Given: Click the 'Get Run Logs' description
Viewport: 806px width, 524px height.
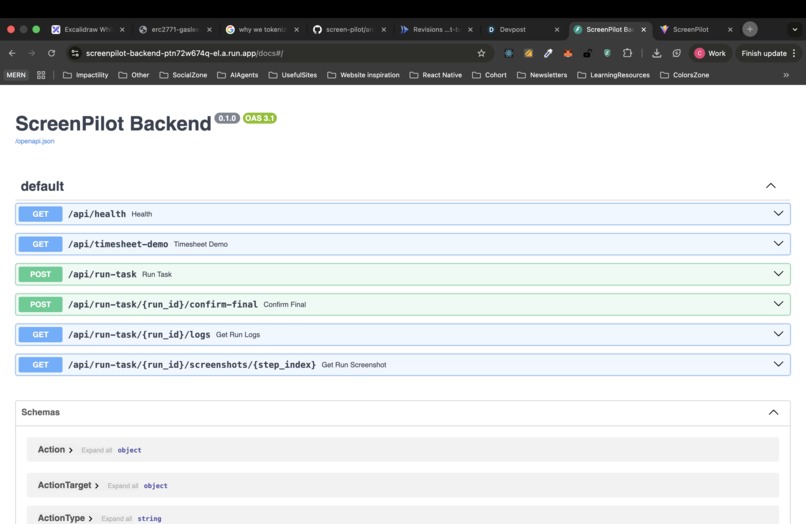Looking at the screenshot, I should (238, 335).
